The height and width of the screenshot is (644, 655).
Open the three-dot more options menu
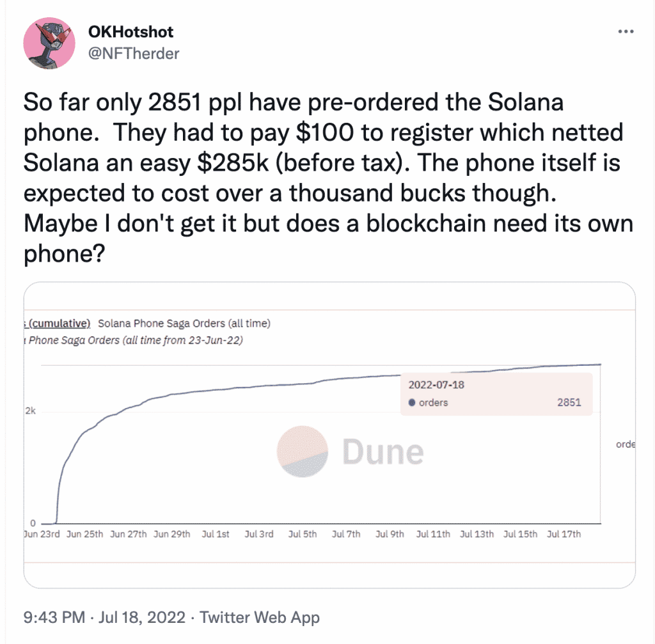point(626,32)
